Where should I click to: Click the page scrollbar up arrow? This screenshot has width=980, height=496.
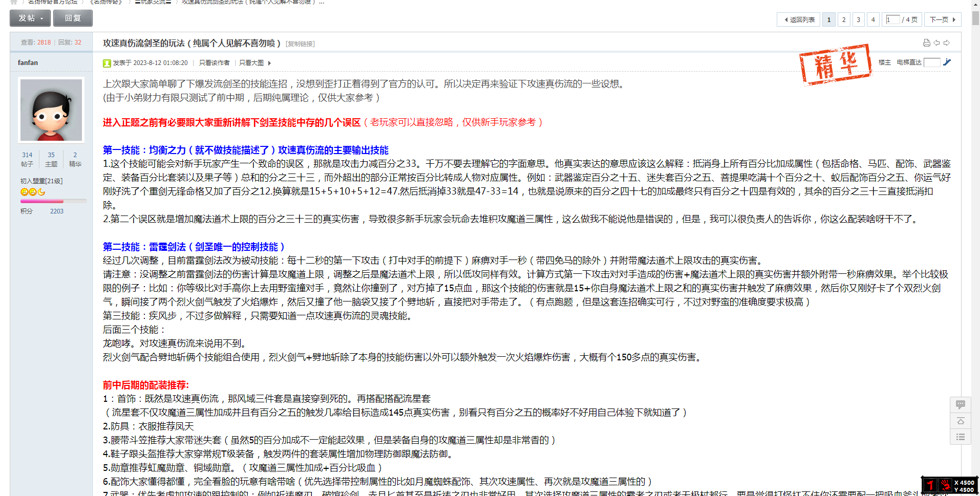pos(975,4)
